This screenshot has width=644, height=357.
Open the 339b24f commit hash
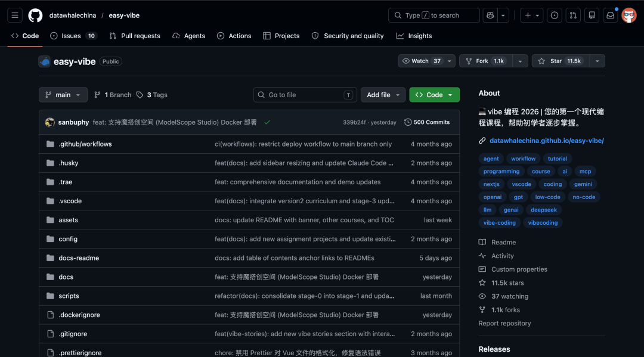(x=354, y=122)
